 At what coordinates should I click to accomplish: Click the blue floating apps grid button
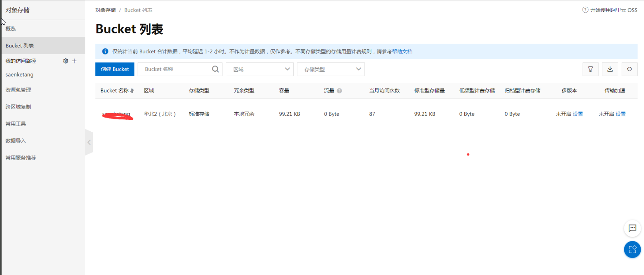pos(632,250)
